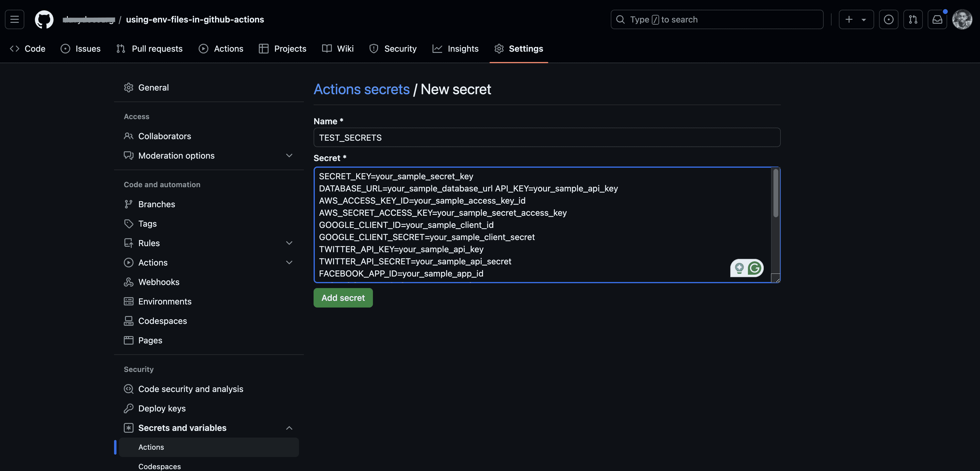Viewport: 980px width, 471px height.
Task: Collapse Secrets and variables chevron
Action: tap(289, 428)
